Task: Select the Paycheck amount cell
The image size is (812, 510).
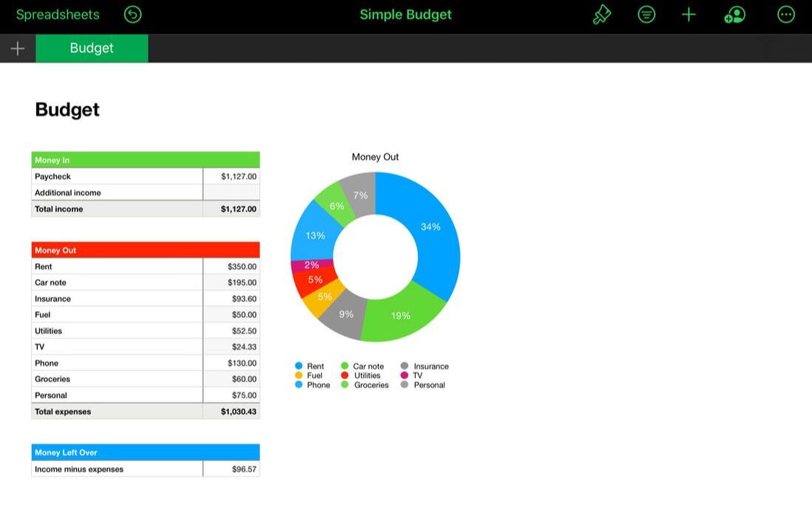Action: pyautogui.click(x=231, y=176)
